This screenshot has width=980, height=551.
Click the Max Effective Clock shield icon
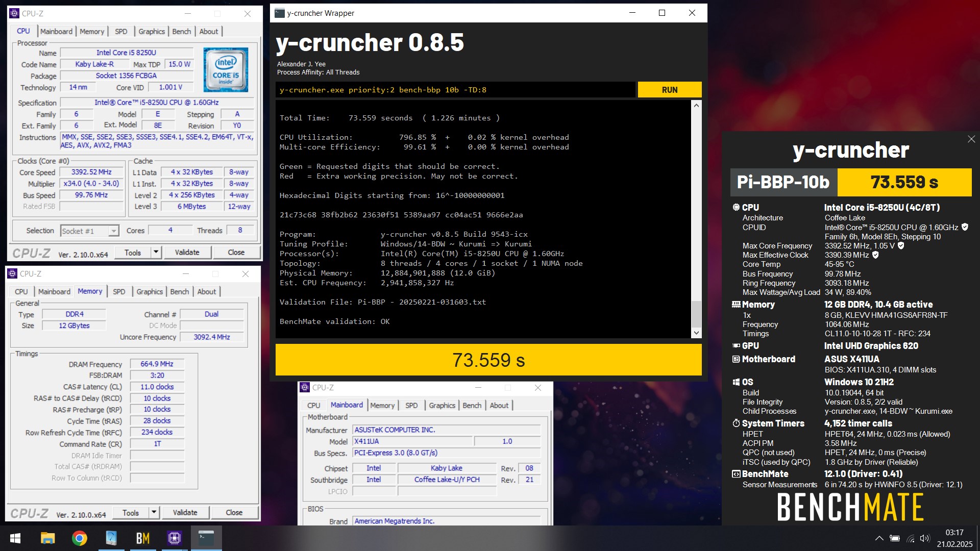pos(875,255)
